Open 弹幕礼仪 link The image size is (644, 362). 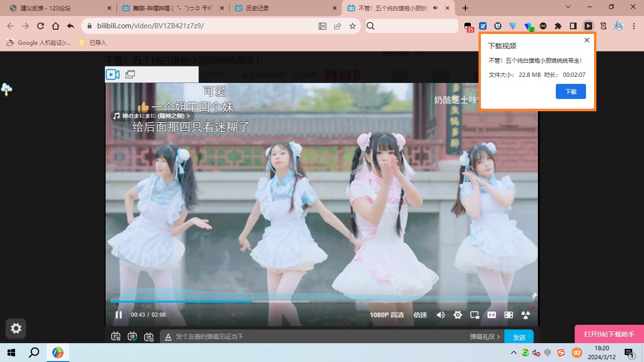tap(485, 337)
